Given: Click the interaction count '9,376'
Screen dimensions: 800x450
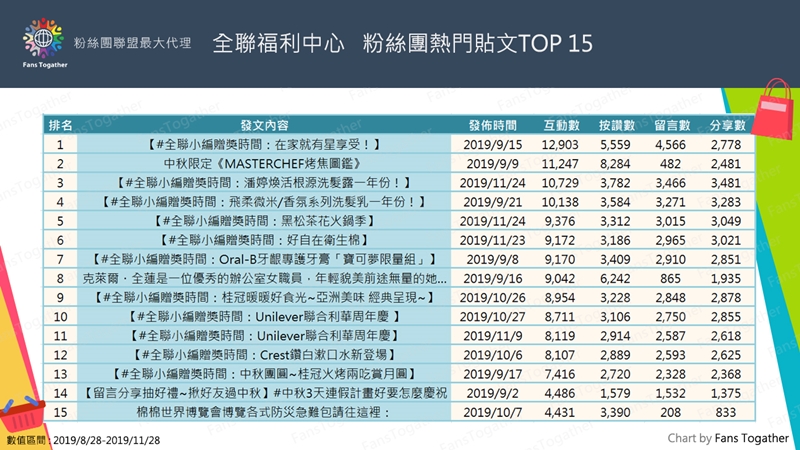Looking at the screenshot, I should click(x=560, y=221).
